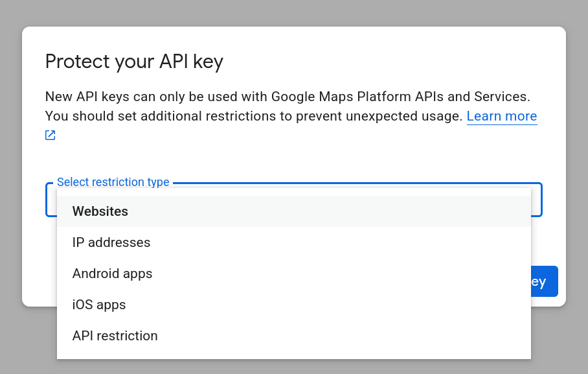Select IP addresses from the list
588x374 pixels.
[x=111, y=242]
